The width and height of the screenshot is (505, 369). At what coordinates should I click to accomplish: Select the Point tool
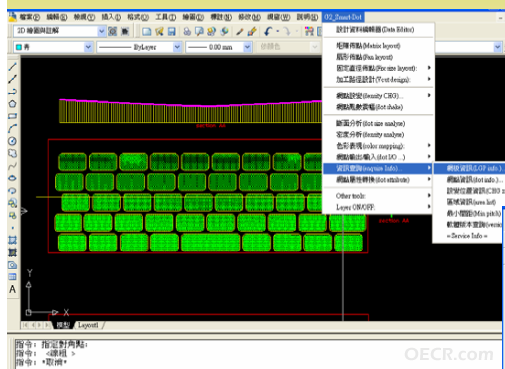[x=12, y=228]
